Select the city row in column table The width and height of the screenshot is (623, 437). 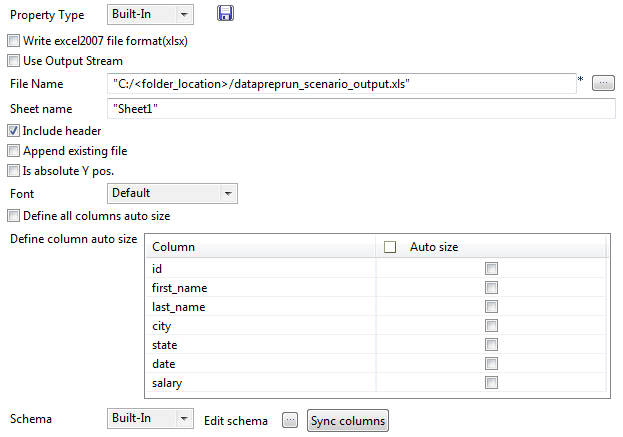pos(260,326)
